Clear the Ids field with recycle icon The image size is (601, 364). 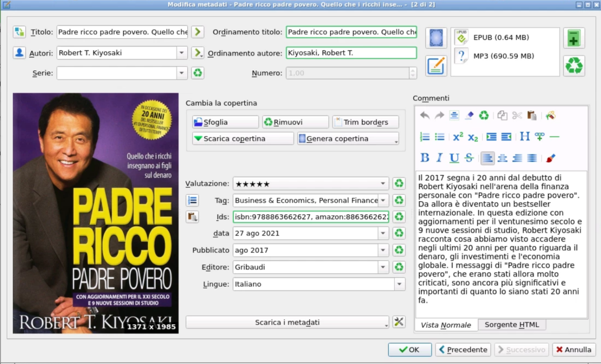tap(399, 217)
